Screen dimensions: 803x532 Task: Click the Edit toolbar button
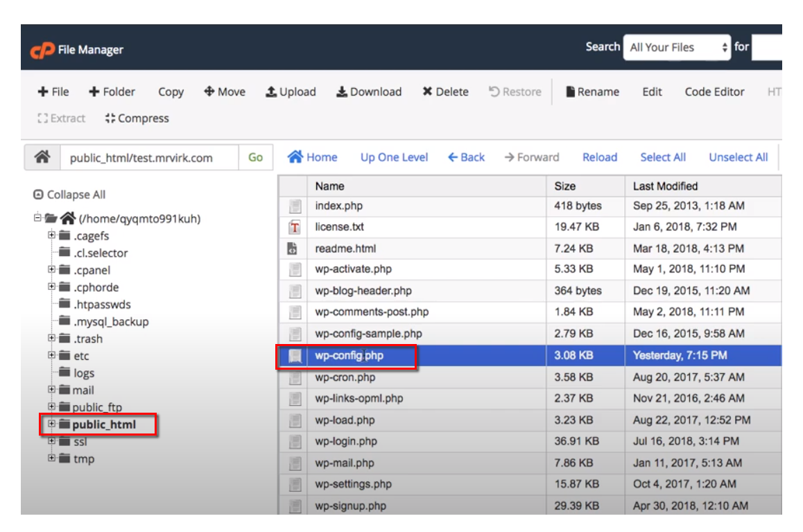[x=652, y=92]
